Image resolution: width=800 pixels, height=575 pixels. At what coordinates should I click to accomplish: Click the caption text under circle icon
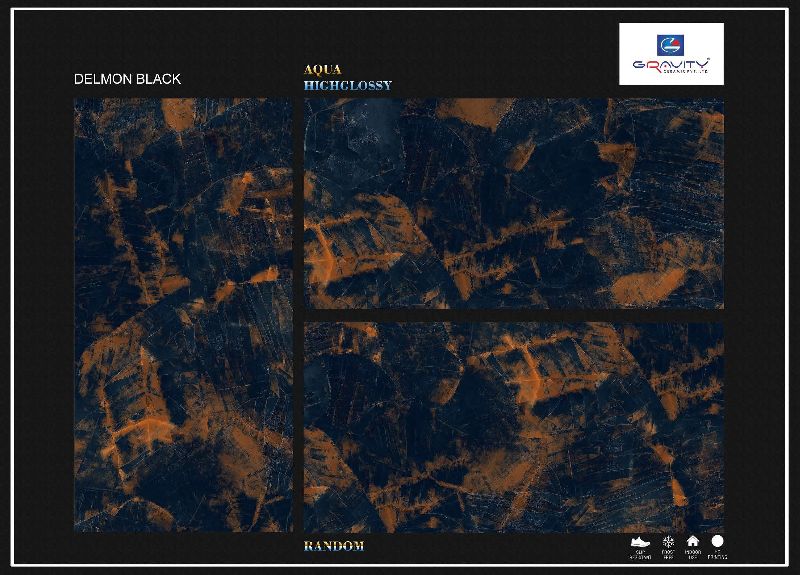coord(717,553)
